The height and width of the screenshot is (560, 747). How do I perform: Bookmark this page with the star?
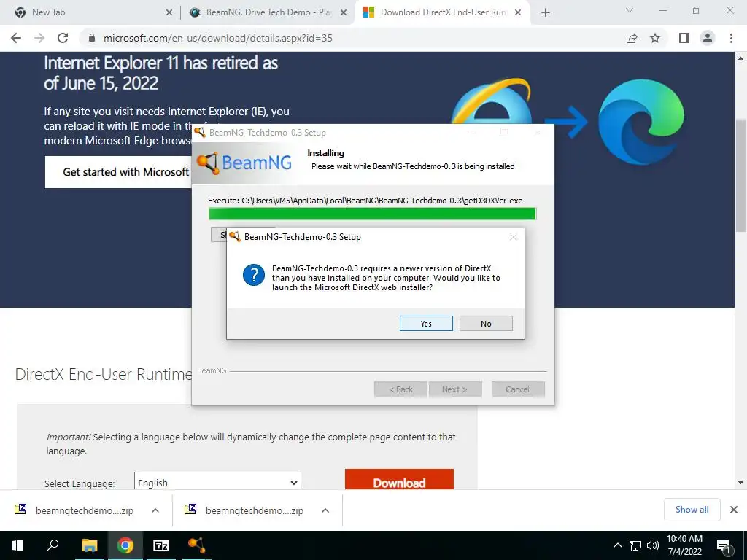[655, 38]
